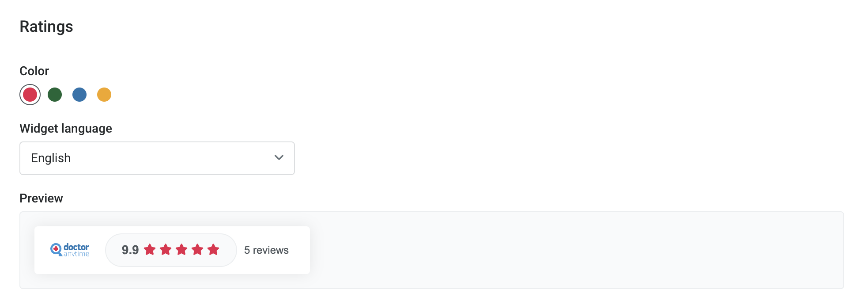Viewport: 868px width, 305px height.
Task: Open the 5 reviews link
Action: click(x=266, y=250)
